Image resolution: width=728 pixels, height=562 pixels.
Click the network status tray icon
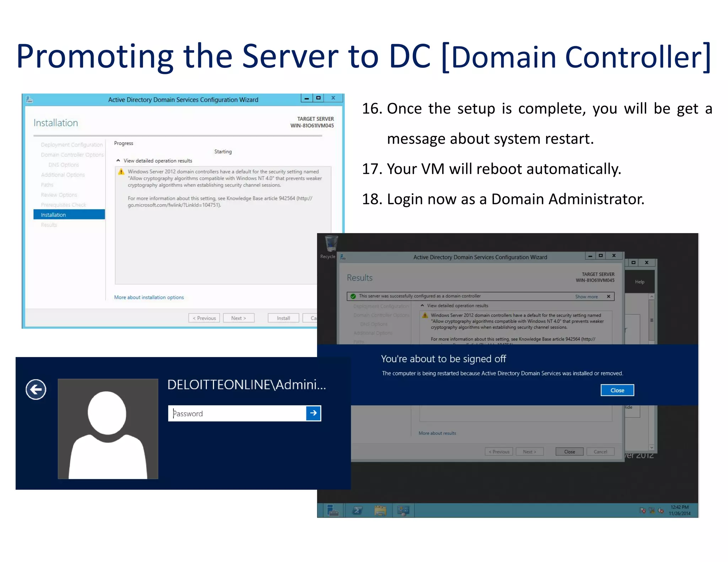(x=652, y=510)
